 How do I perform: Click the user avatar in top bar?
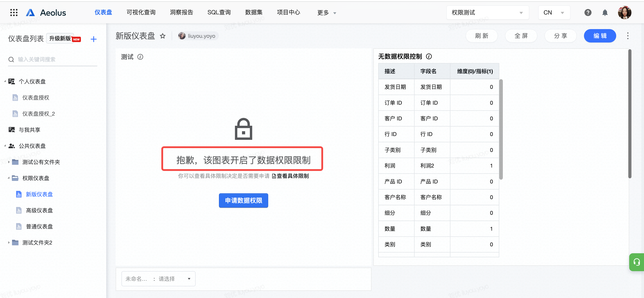624,13
